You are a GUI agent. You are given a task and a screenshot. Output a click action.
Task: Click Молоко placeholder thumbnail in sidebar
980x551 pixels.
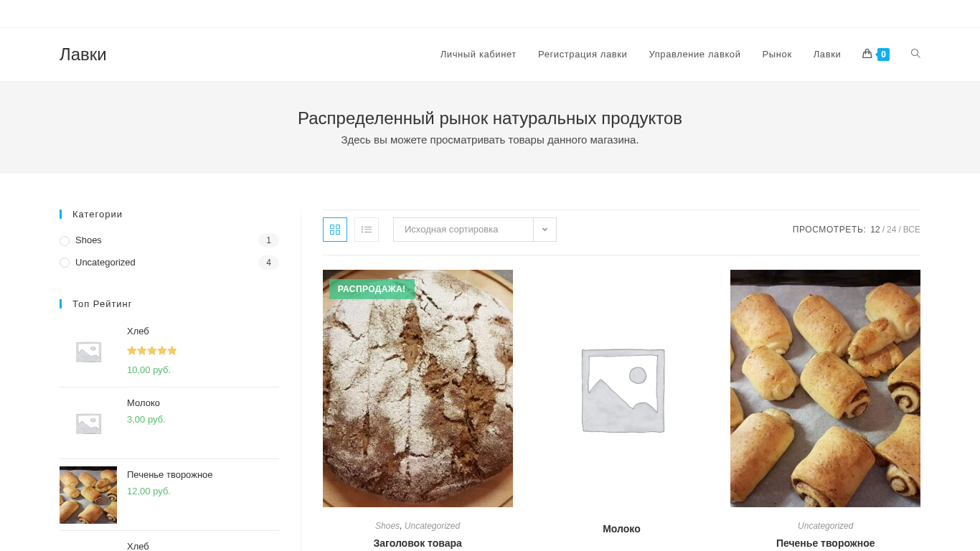(x=88, y=423)
